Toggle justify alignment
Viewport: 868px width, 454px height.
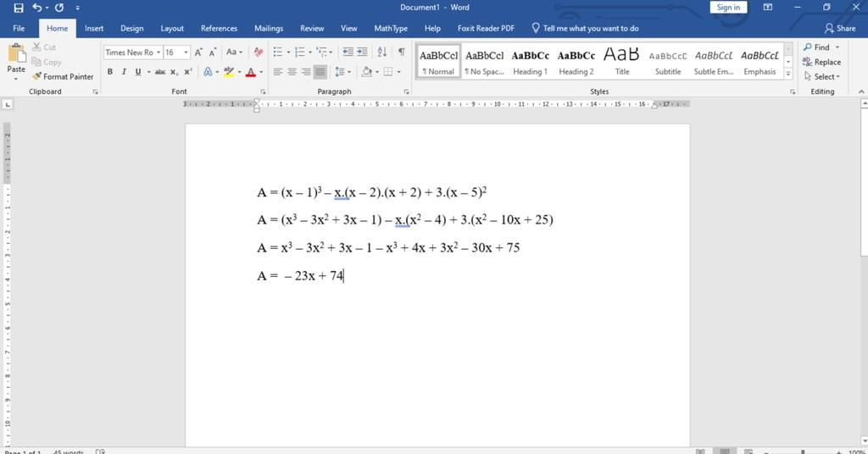pos(320,72)
